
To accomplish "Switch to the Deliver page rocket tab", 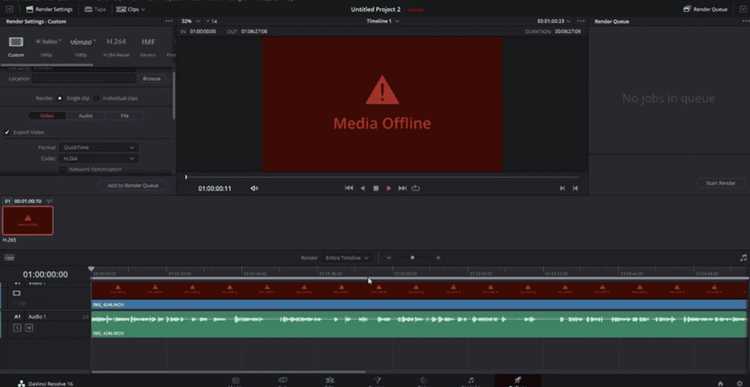I will click(x=517, y=381).
